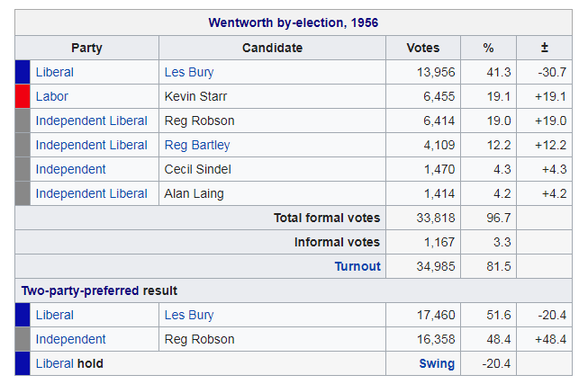The image size is (588, 384).
Task: Select the Candidate column header
Action: [272, 48]
